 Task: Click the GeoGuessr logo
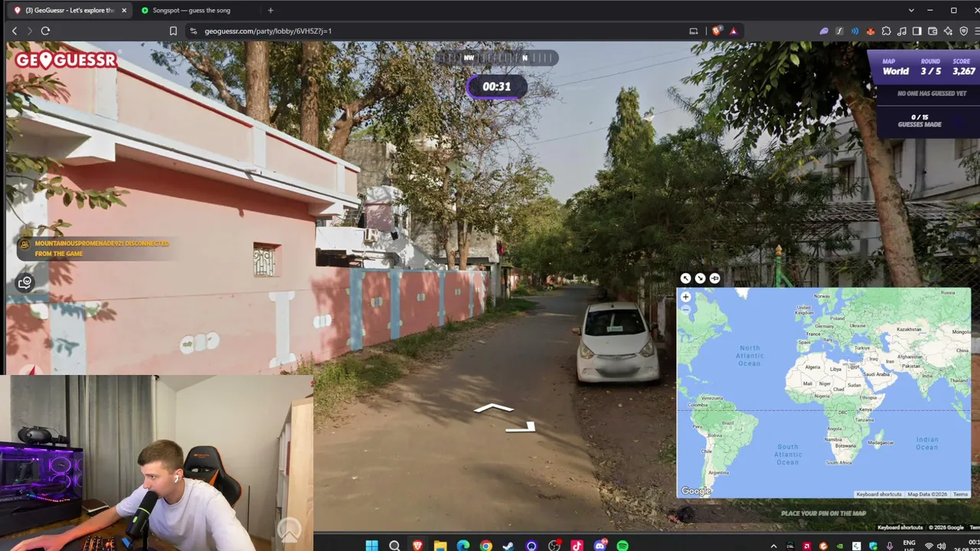click(x=66, y=60)
